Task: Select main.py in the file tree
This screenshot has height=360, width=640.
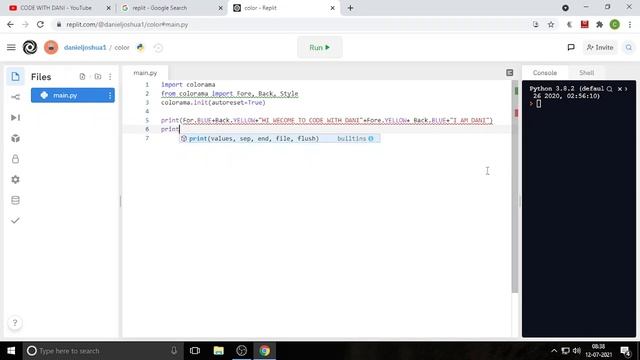Action: pyautogui.click(x=73, y=96)
